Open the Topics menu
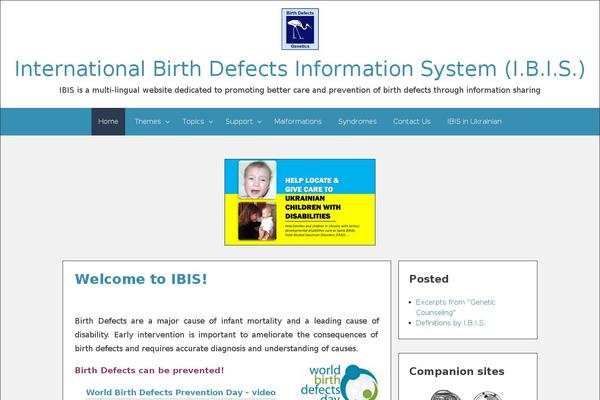The image size is (600, 400). click(x=193, y=121)
